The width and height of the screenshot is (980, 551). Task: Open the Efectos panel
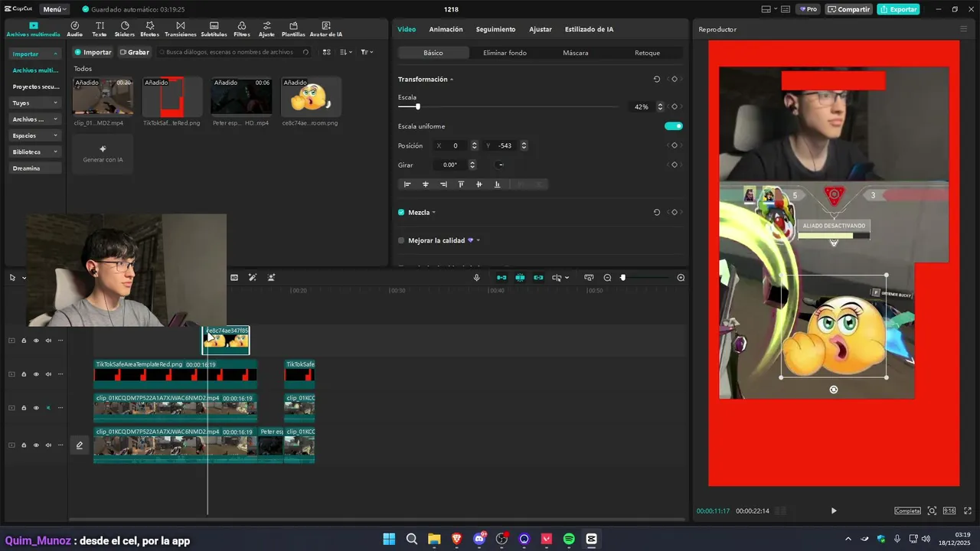click(x=149, y=29)
